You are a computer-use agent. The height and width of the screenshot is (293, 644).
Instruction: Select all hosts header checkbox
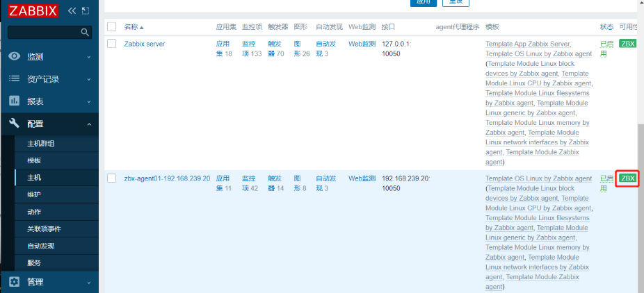click(x=112, y=26)
